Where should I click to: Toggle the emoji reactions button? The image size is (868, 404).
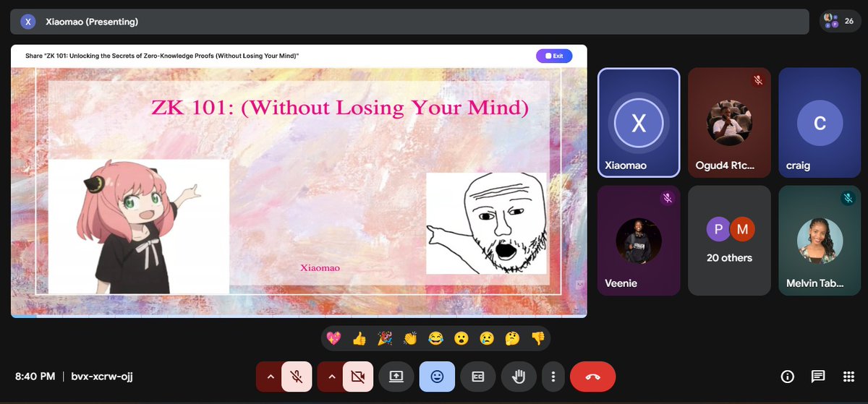[437, 376]
